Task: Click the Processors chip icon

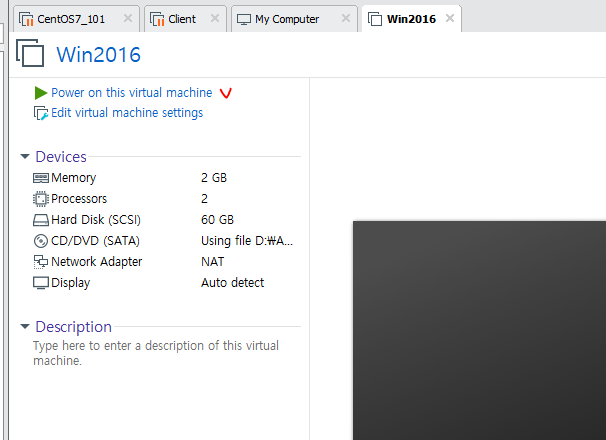Action: coord(41,199)
